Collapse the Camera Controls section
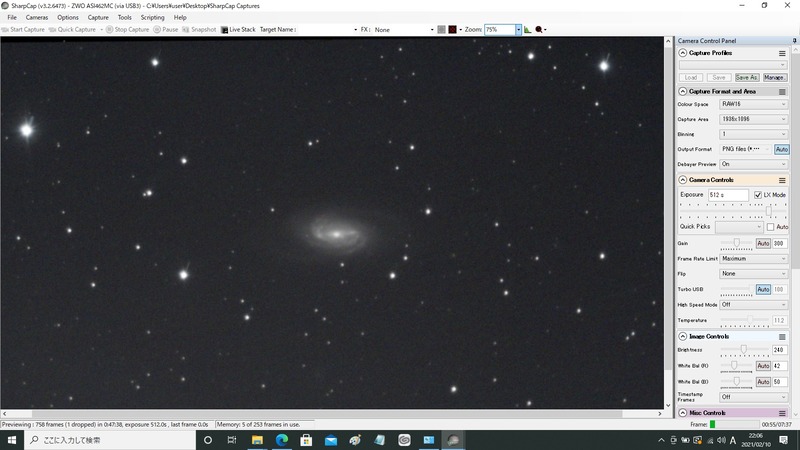This screenshot has height=450, width=800. (x=683, y=180)
